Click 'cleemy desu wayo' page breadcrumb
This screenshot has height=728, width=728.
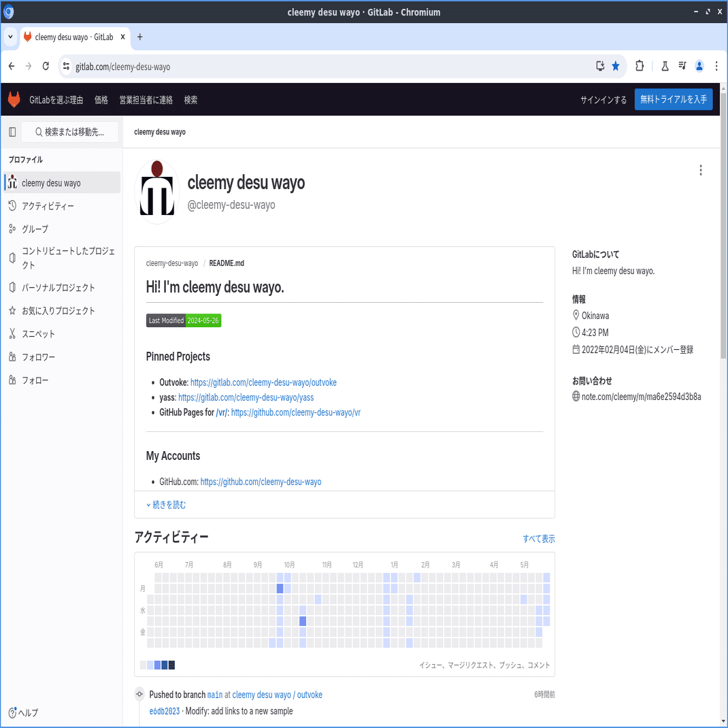(160, 132)
